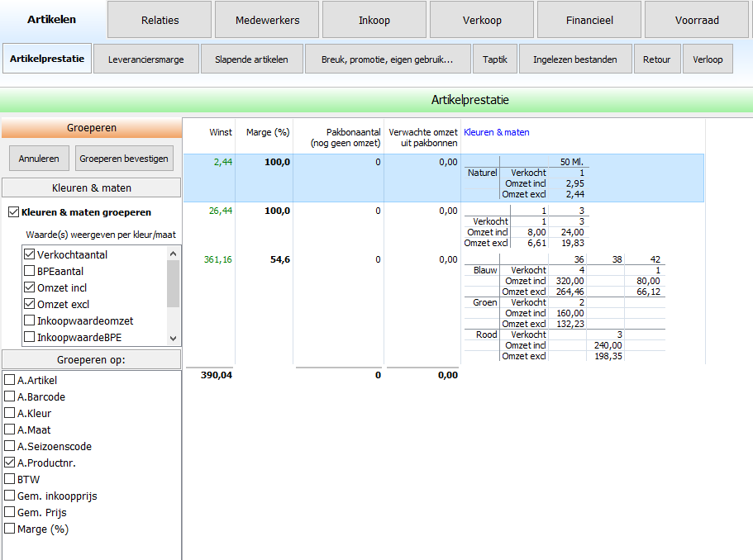Open Breuk, promotie, eigen gebruik tab
753x560 pixels.
pos(388,59)
